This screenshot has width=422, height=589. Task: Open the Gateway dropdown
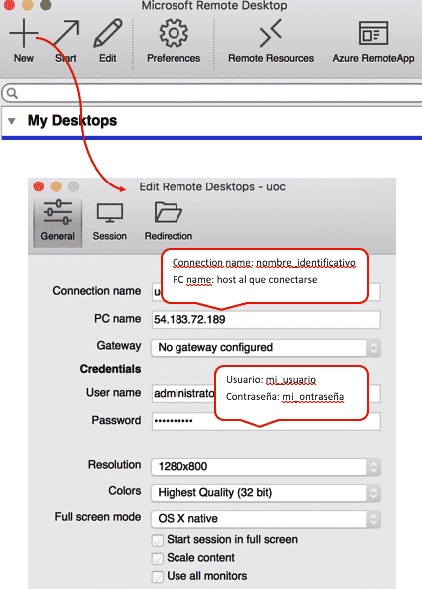[266, 347]
